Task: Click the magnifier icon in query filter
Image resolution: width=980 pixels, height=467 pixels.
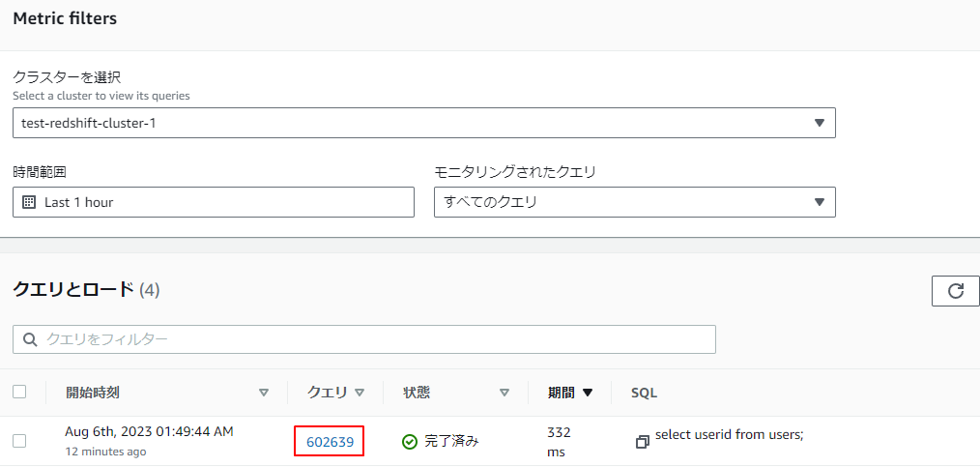Action: click(30, 339)
